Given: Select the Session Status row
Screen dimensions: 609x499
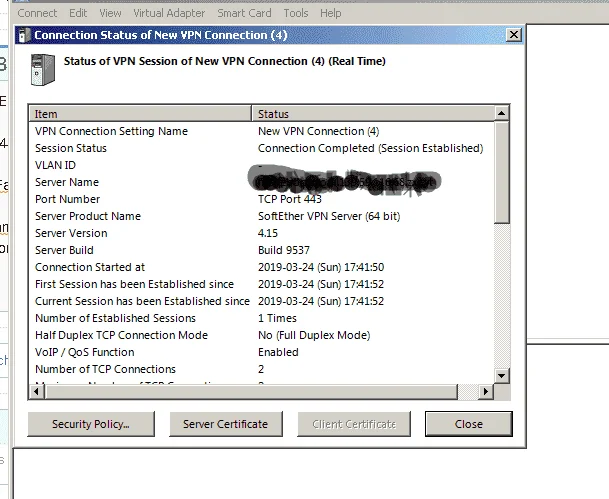Looking at the screenshot, I should coord(261,148).
